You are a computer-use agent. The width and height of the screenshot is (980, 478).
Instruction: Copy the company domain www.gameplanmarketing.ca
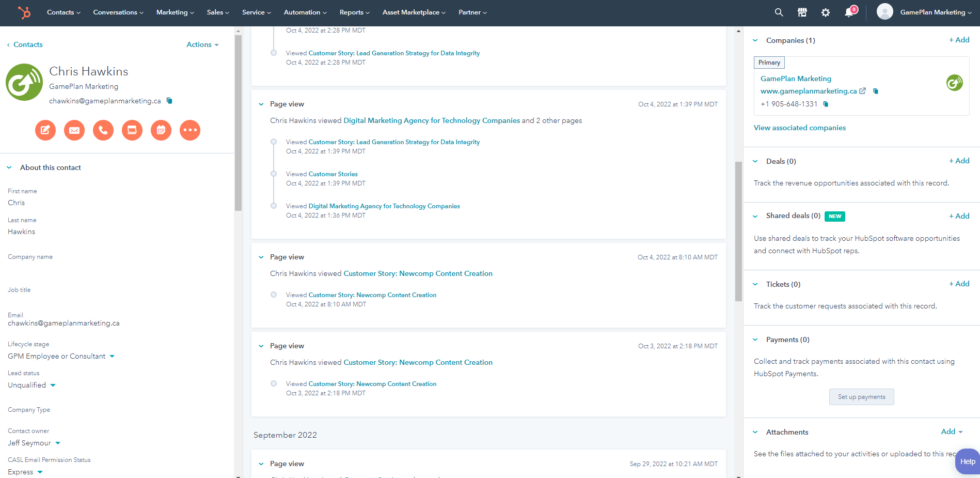[x=876, y=91]
